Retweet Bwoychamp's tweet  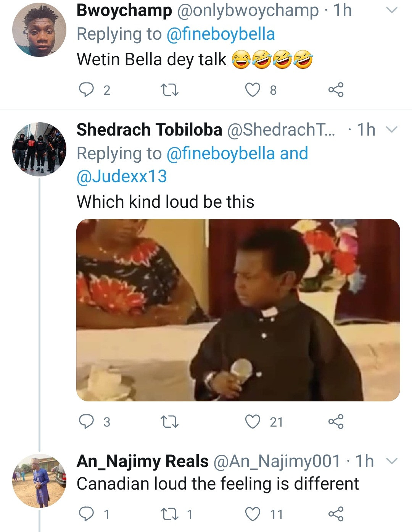click(x=169, y=90)
